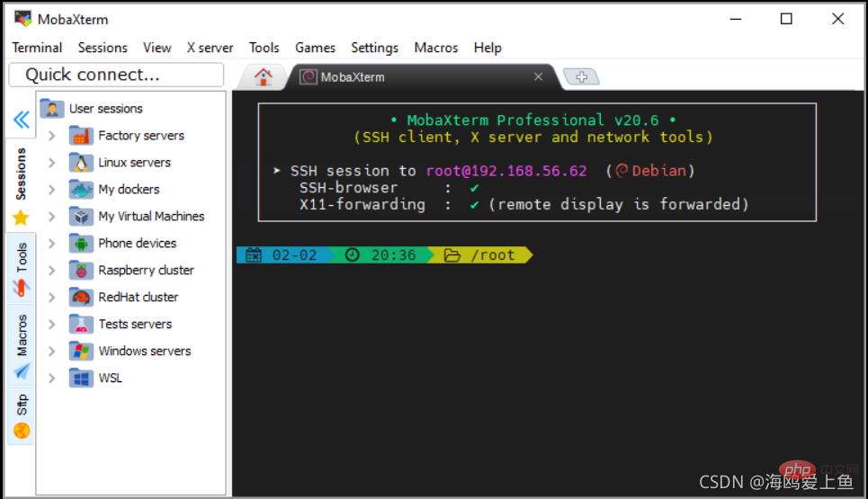Maximize the MobaXterm window
This screenshot has height=499, width=868.
(x=786, y=19)
